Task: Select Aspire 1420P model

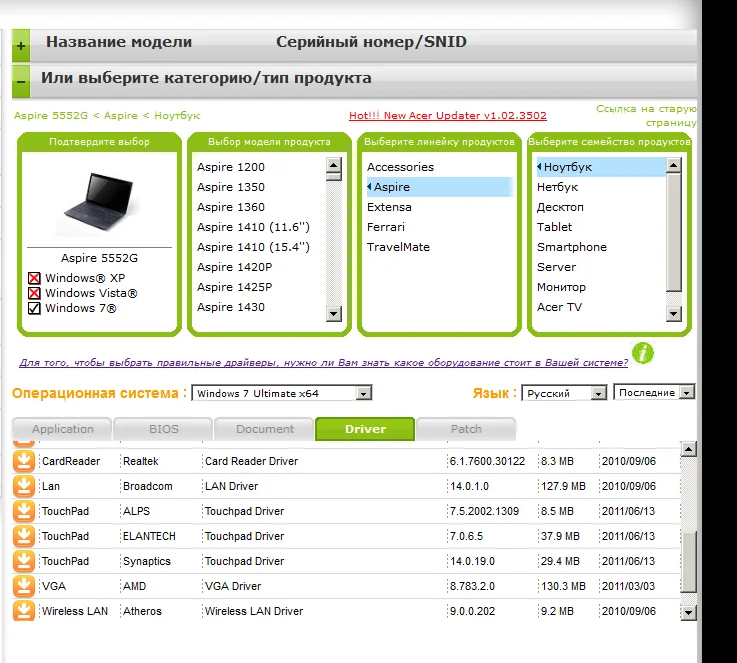Action: coord(235,267)
